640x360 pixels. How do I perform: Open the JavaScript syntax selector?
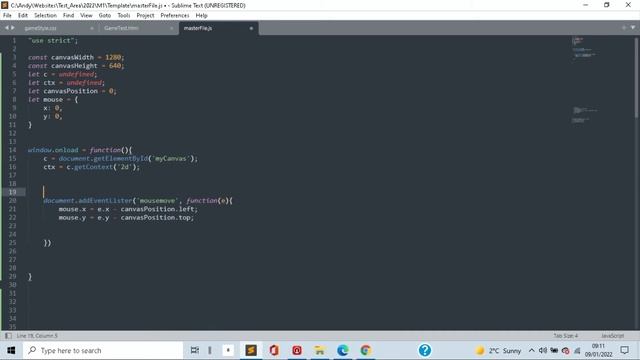click(612, 336)
